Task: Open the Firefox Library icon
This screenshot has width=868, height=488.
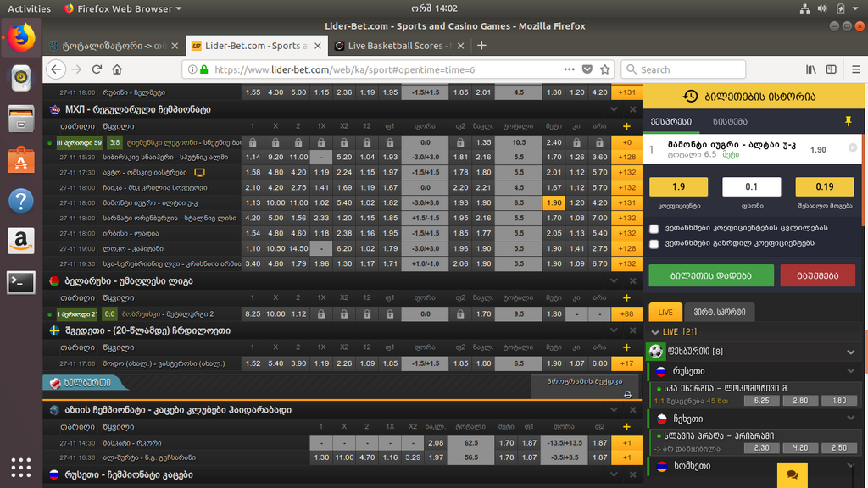Action: click(811, 69)
